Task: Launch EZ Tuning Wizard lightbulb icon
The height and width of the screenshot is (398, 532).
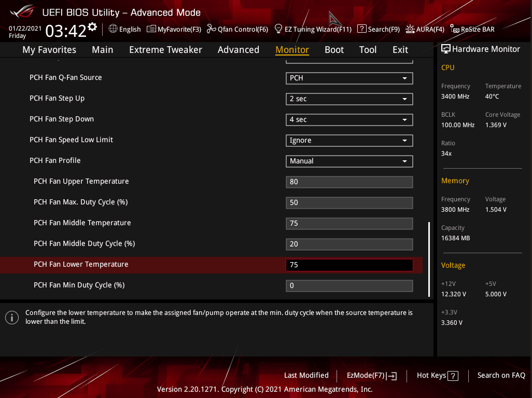Action: [278, 29]
